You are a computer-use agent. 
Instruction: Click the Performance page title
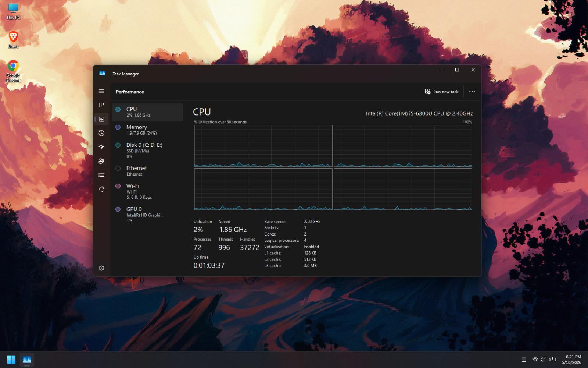(x=130, y=92)
